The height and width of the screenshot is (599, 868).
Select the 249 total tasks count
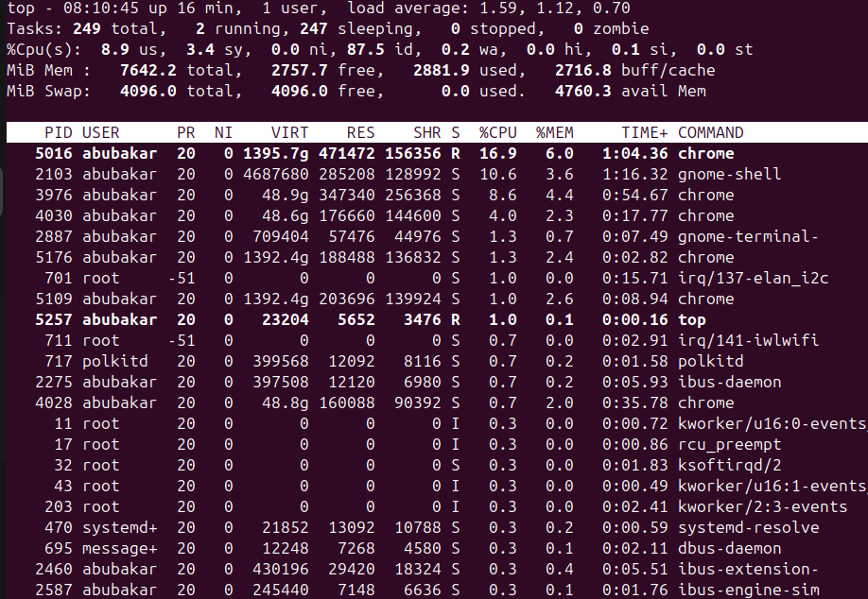86,28
